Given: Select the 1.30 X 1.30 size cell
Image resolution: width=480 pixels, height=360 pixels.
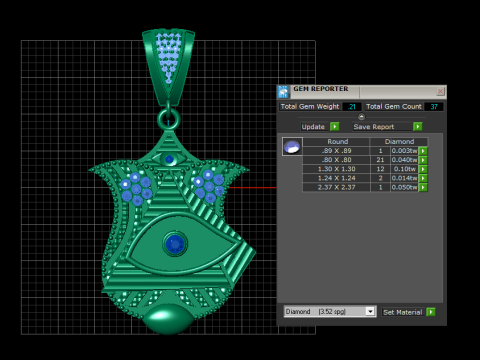Looking at the screenshot, I should click(x=336, y=169).
